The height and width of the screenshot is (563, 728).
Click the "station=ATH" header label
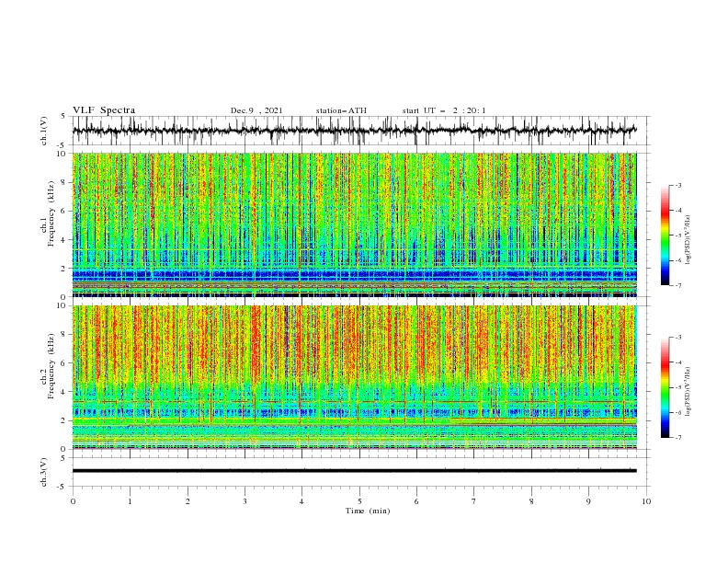click(341, 110)
